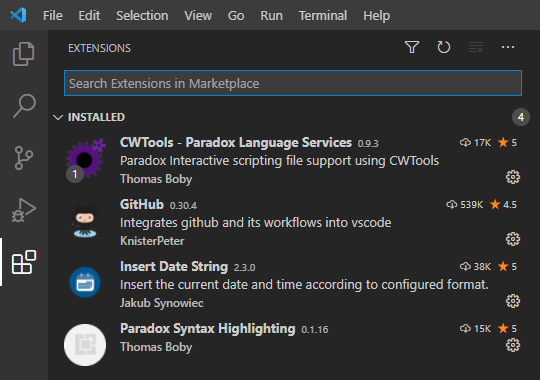Click the Insert Date String star rating

coord(507,267)
